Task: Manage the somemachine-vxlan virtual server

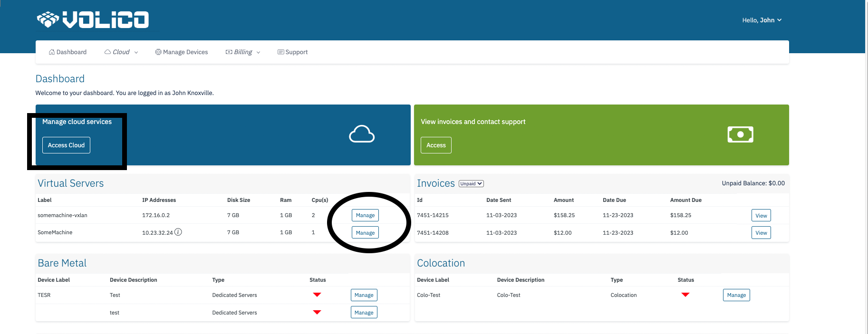Action: [x=365, y=215]
